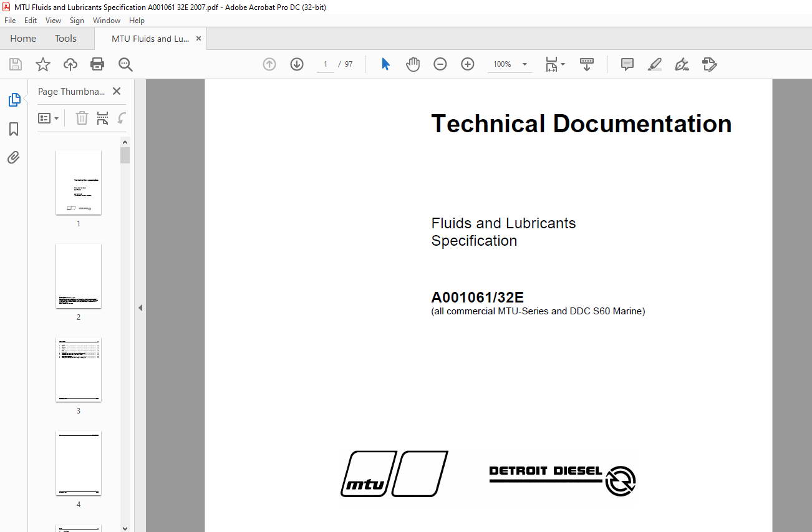Select page 2 thumbnail
This screenshot has width=812, height=532.
79,276
